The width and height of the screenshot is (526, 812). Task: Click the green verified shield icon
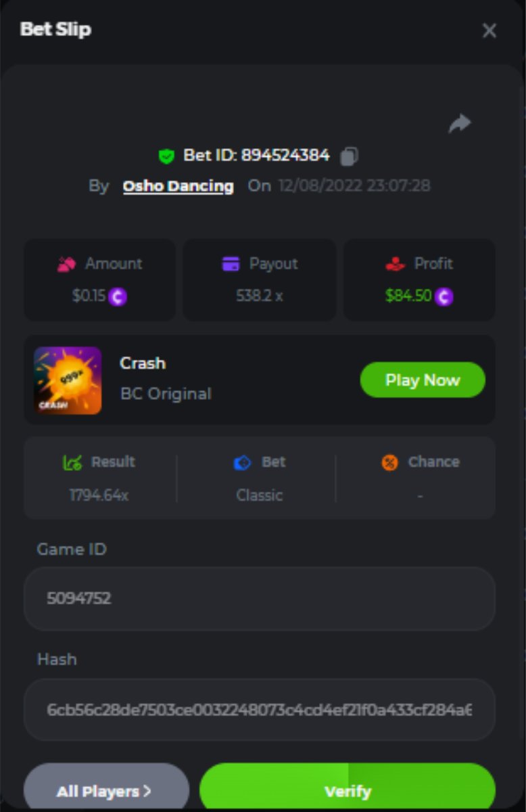click(166, 156)
